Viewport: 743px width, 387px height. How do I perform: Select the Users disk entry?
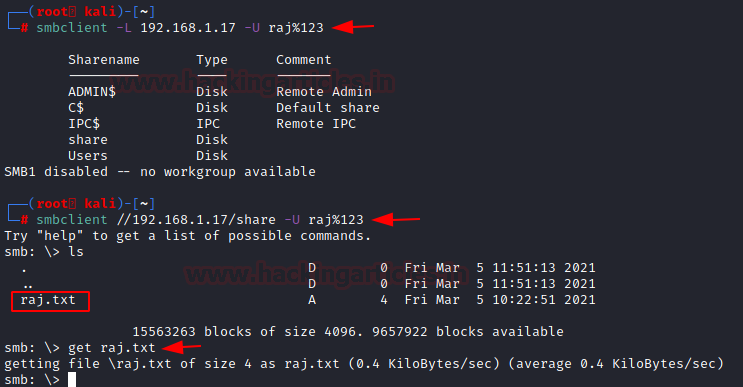point(88,155)
